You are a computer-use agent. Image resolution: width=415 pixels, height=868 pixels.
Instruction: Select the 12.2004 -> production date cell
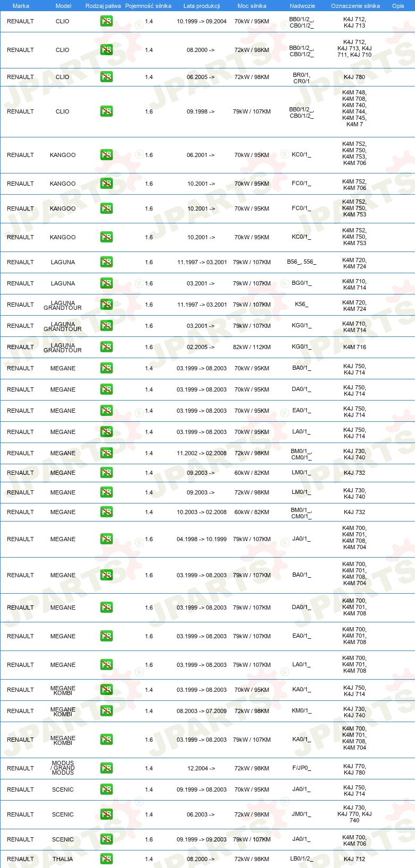[201, 769]
